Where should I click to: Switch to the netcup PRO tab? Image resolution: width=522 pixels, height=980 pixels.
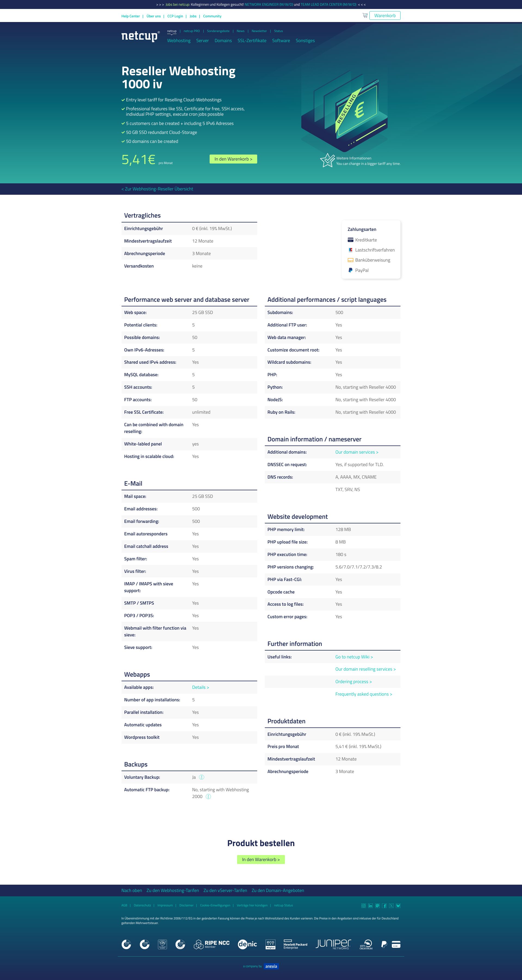point(191,31)
